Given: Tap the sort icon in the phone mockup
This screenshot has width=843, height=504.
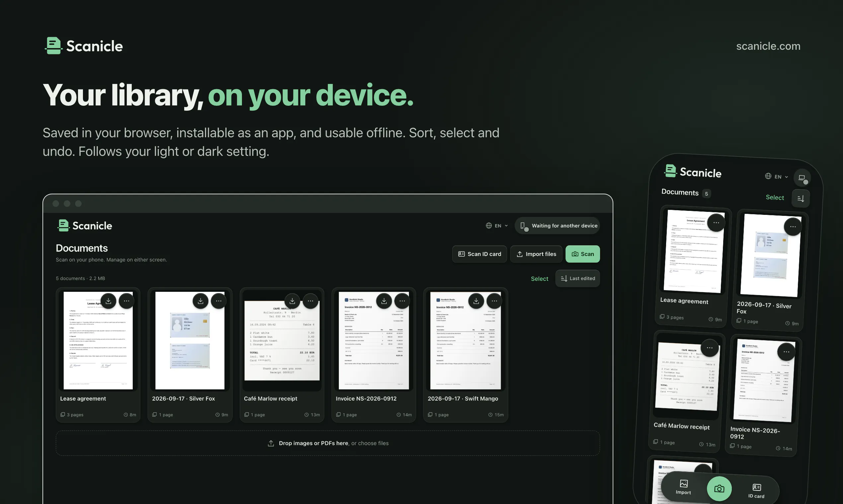Looking at the screenshot, I should 801,198.
